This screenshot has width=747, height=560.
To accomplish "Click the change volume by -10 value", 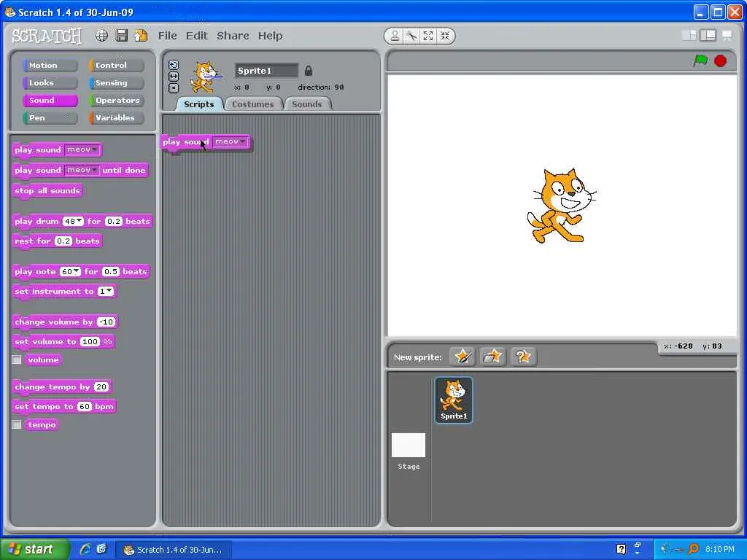I will [x=106, y=322].
